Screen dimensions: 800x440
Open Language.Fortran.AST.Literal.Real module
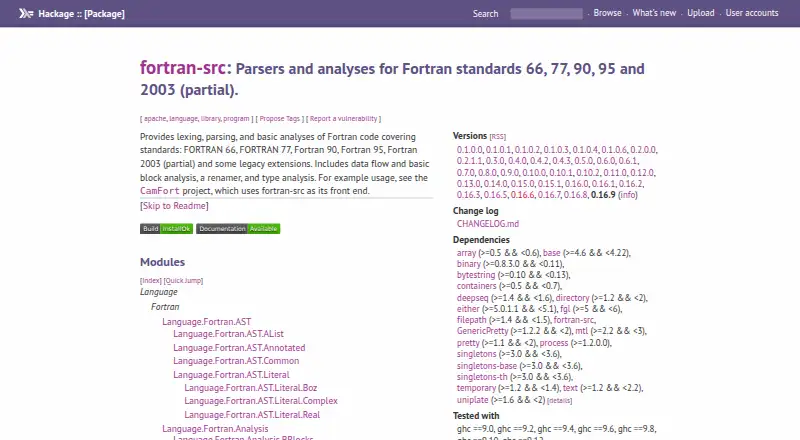pyautogui.click(x=252, y=415)
